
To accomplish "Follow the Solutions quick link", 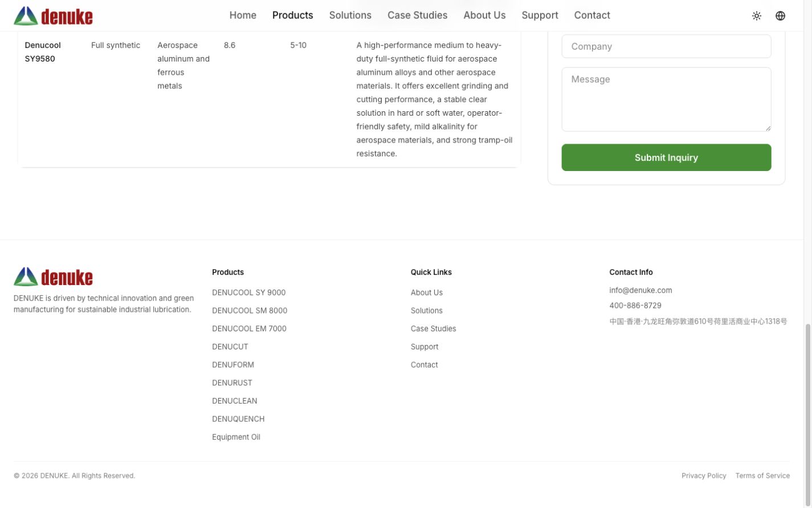I will point(427,311).
